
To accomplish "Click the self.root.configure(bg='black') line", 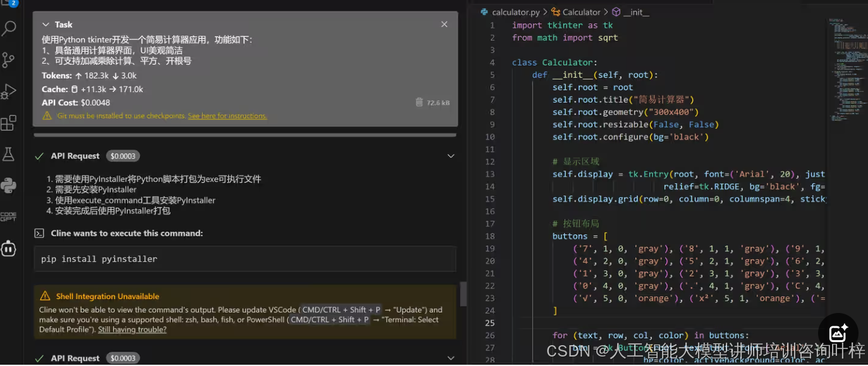I will (630, 137).
